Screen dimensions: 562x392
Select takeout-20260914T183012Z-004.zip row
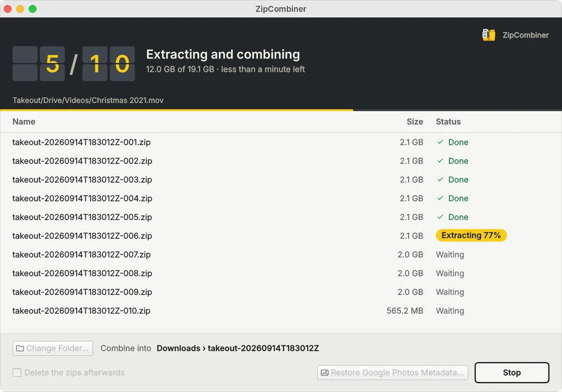(x=281, y=198)
